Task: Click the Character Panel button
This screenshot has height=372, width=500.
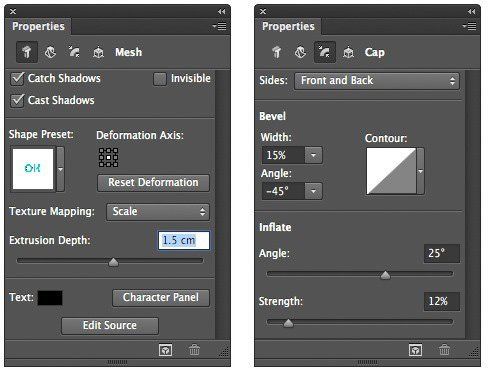Action: tap(161, 298)
